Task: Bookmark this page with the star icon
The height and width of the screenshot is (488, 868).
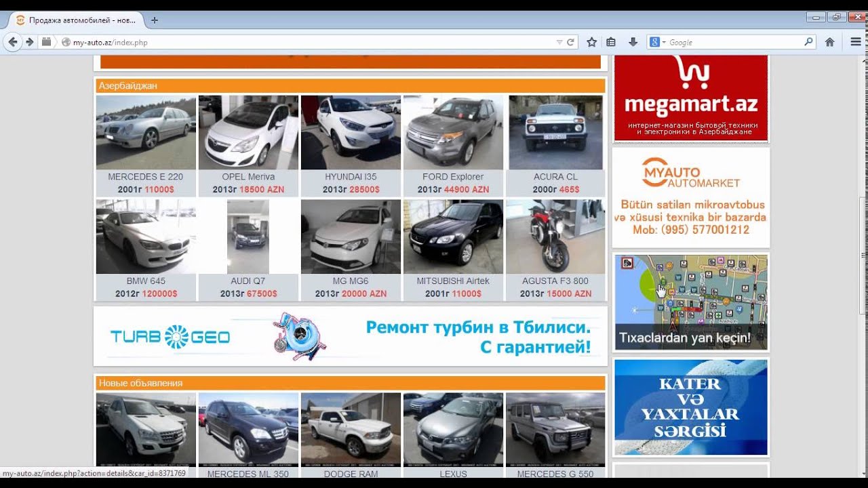Action: (591, 42)
